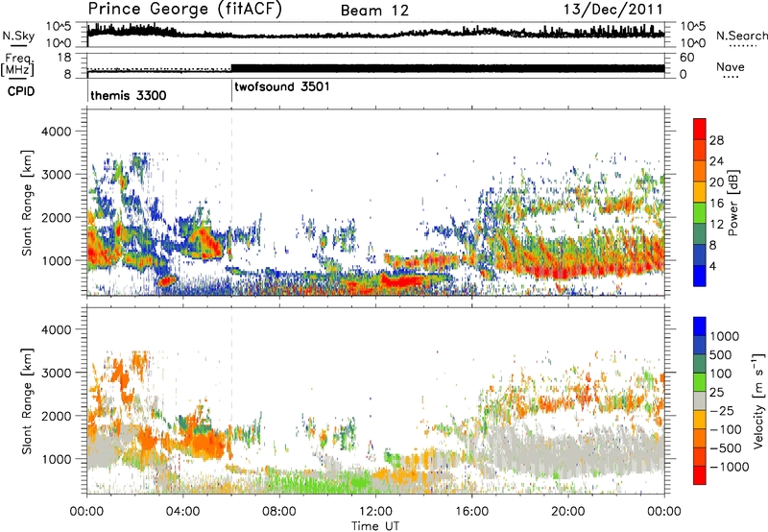The image size is (768, 532).
Task: Click the 'themis 3300' CPID text
Action: coord(129,95)
